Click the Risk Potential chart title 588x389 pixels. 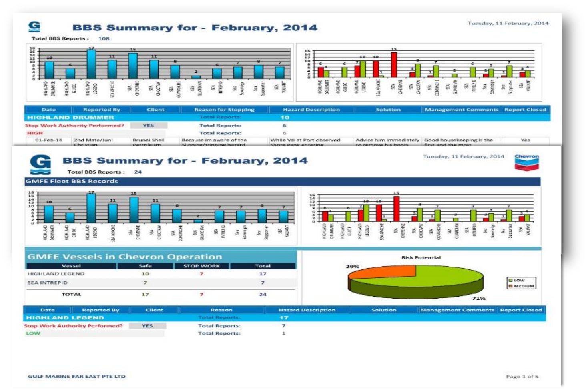point(421,257)
